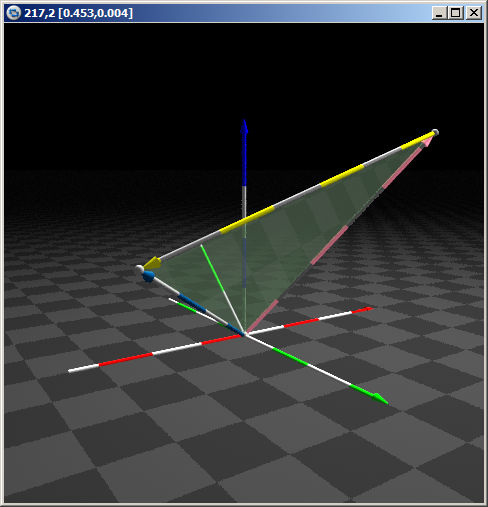Click the window icon in title bar
488x507 pixels.
(x=14, y=13)
